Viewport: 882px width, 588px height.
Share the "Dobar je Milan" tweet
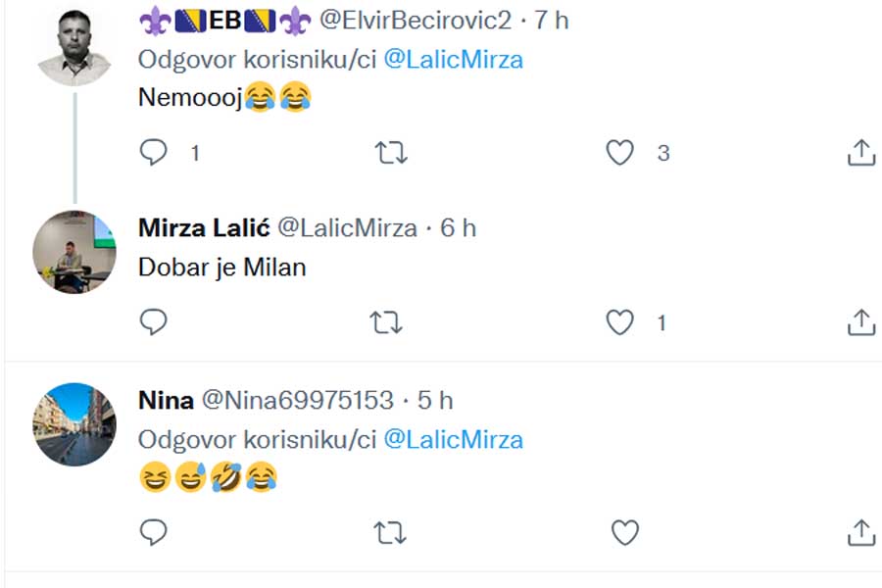click(x=859, y=321)
